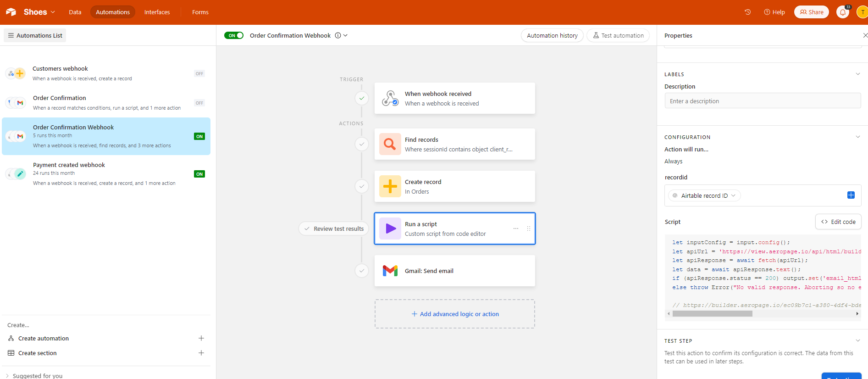Image resolution: width=868 pixels, height=379 pixels.
Task: Click Customers webhook automation icon
Action: point(16,73)
